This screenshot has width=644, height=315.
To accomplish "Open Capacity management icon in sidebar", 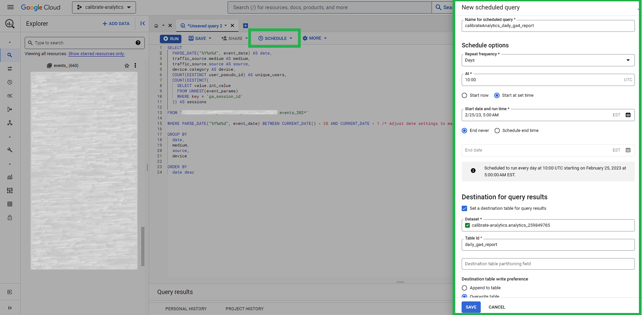I will tap(10, 190).
